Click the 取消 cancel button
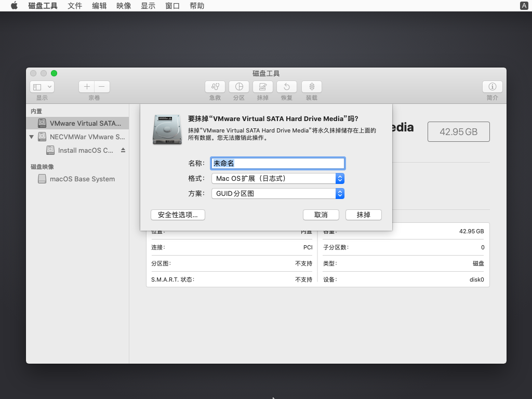 click(321, 215)
